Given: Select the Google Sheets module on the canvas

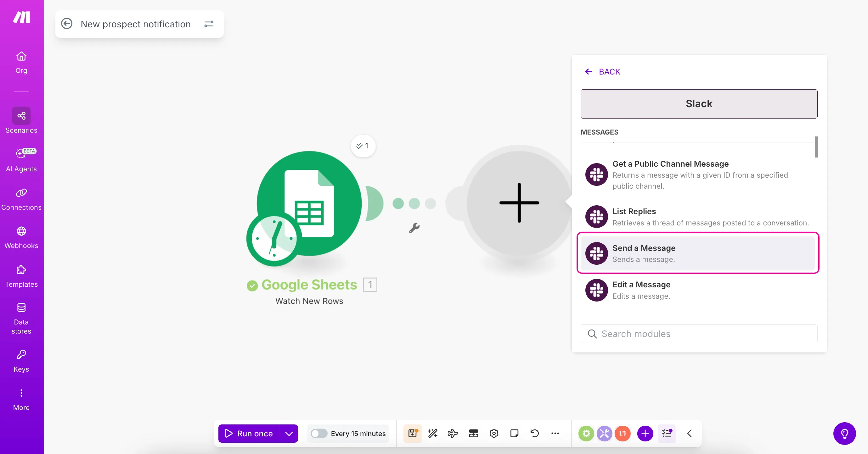Looking at the screenshot, I should [309, 203].
